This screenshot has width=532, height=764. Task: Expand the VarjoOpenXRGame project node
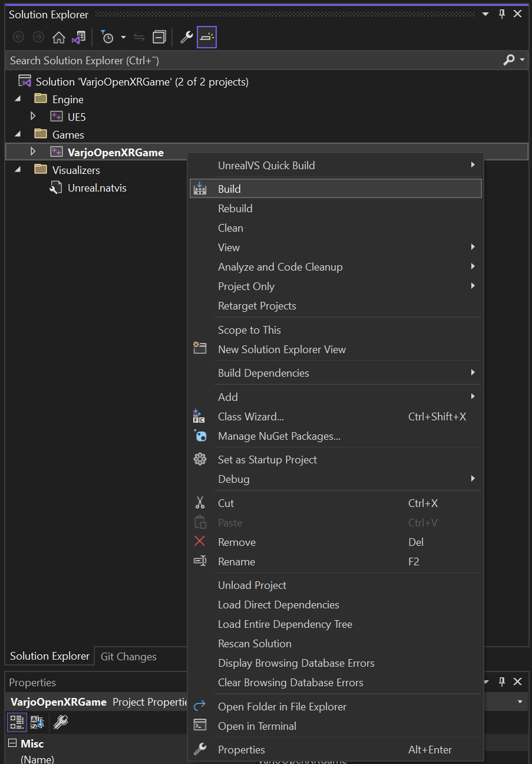point(33,152)
